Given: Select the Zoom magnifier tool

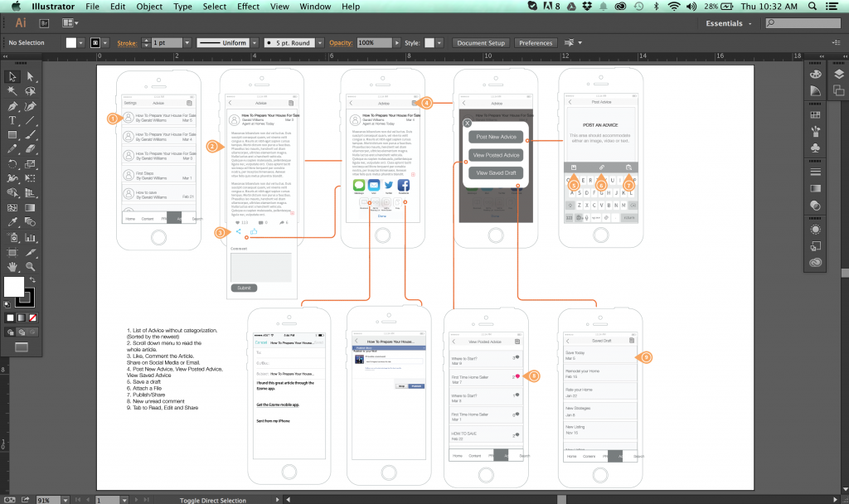Looking at the screenshot, I should 30,266.
